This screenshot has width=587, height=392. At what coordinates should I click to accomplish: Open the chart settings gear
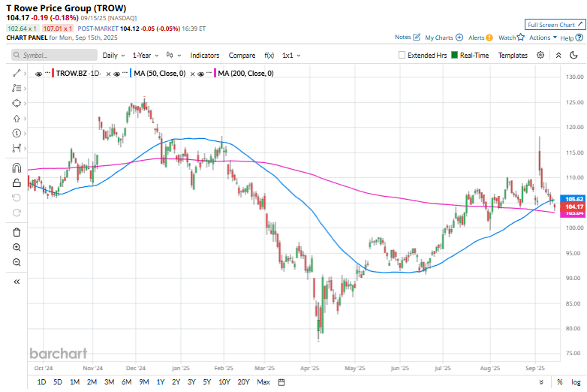(x=540, y=55)
